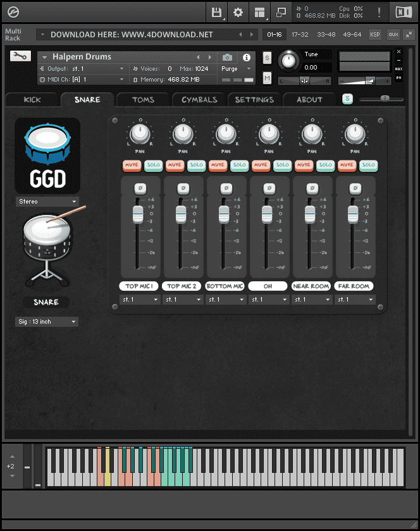Open FAR ROOM output dropdown
Screen dimensions: 420x531
tap(355, 300)
